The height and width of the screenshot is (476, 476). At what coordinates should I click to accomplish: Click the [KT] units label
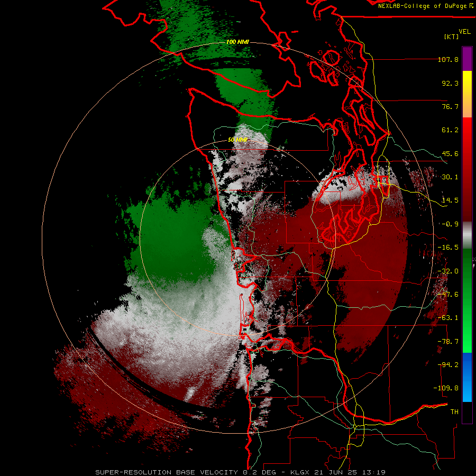(x=452, y=36)
